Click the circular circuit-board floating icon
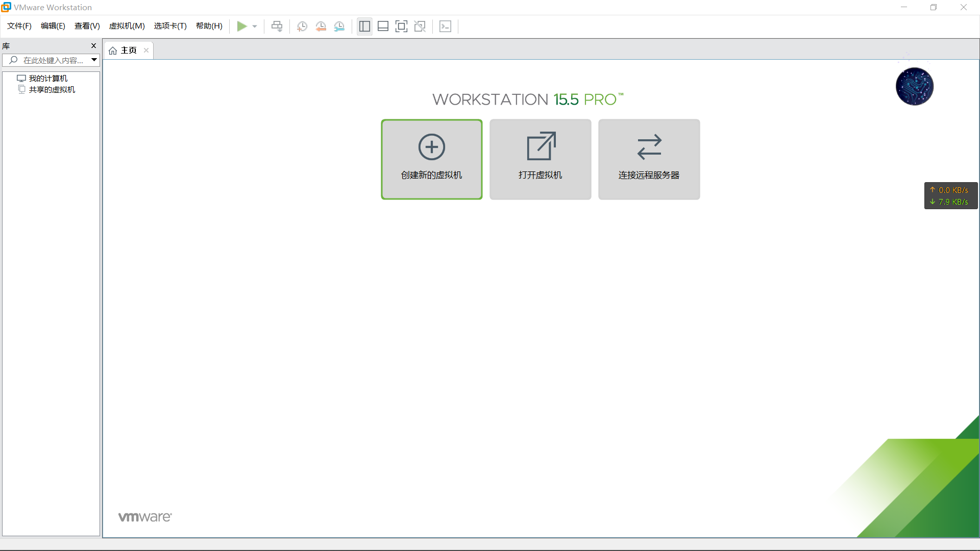980x551 pixels. pyautogui.click(x=915, y=86)
